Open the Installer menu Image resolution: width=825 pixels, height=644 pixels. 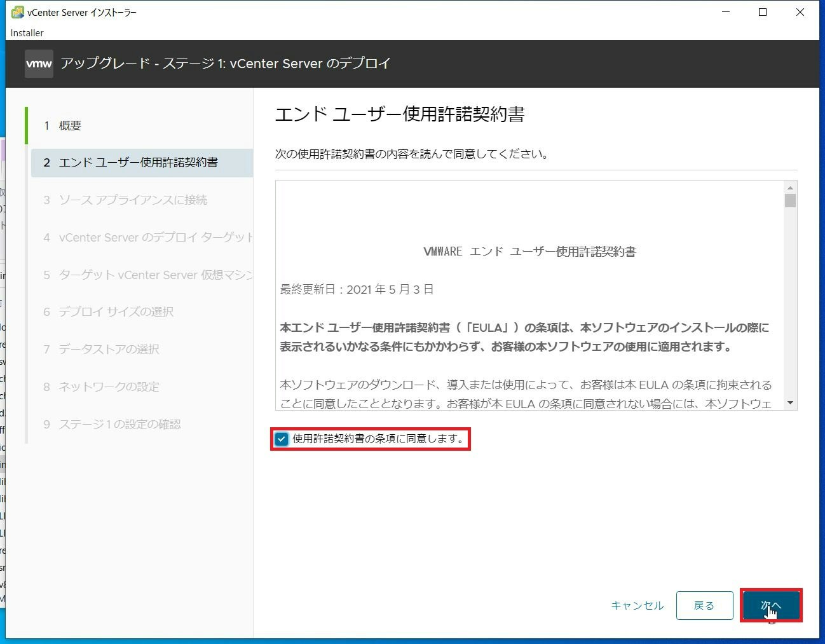coord(27,32)
